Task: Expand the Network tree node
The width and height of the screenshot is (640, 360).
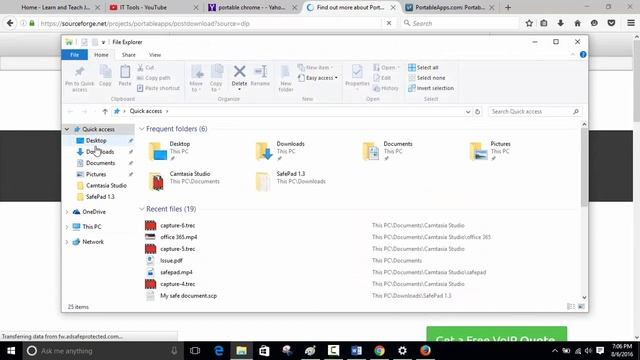Action: [67, 242]
